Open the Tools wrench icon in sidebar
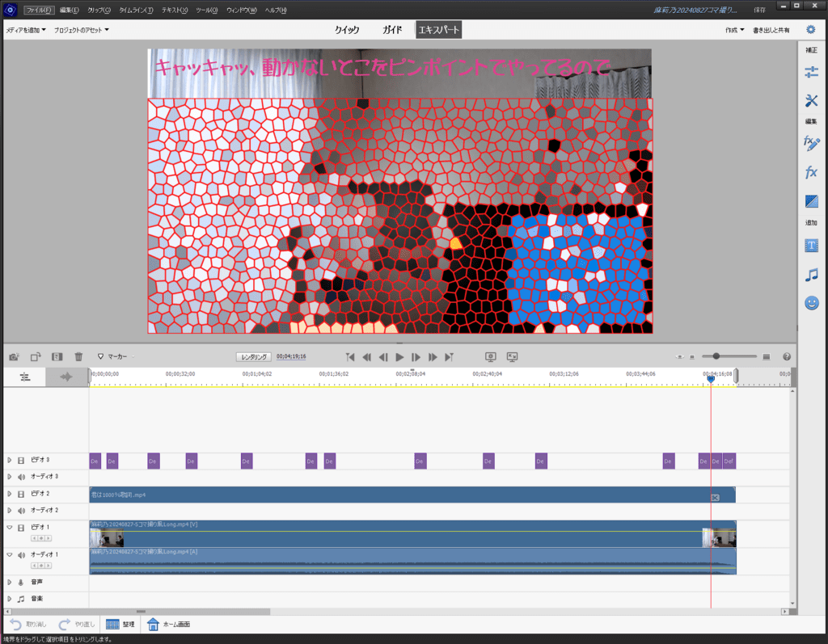Image resolution: width=828 pixels, height=644 pixels. 811,101
